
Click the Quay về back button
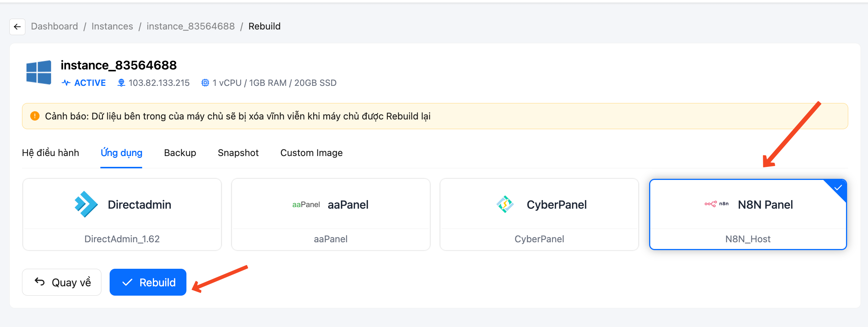62,282
